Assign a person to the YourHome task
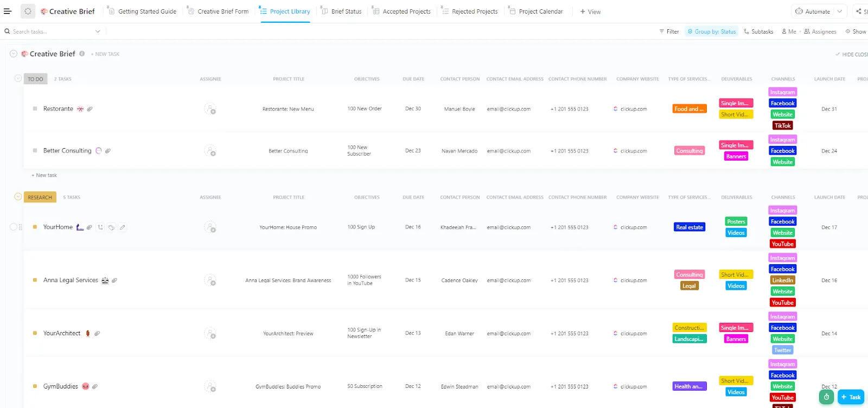This screenshot has width=868, height=408. [x=210, y=227]
